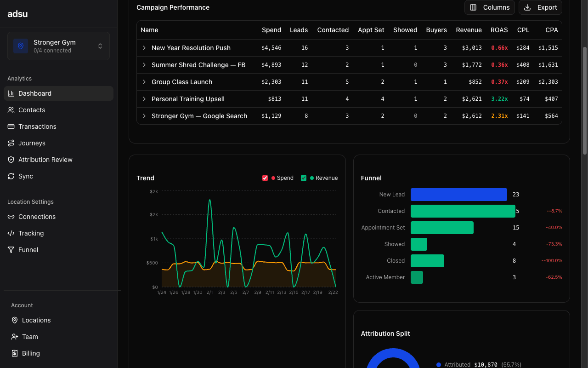
Task: Open the Stronger Gym location switcher
Action: (x=58, y=46)
